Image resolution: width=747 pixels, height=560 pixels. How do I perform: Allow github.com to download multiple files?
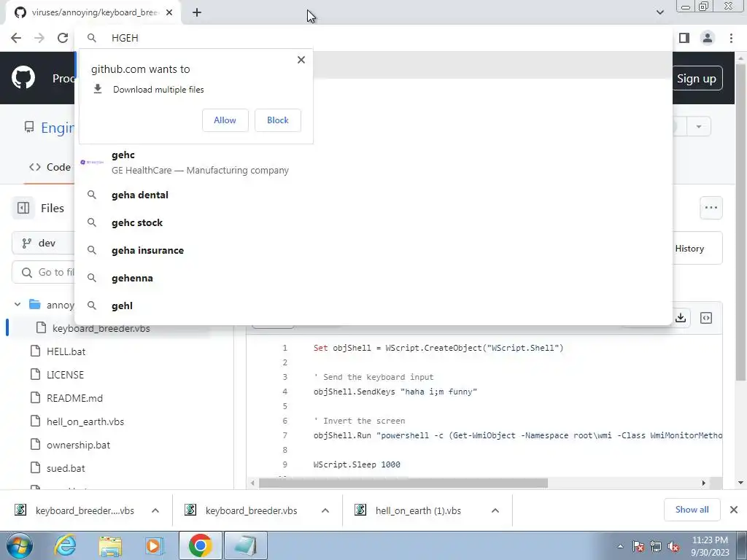[x=225, y=120]
